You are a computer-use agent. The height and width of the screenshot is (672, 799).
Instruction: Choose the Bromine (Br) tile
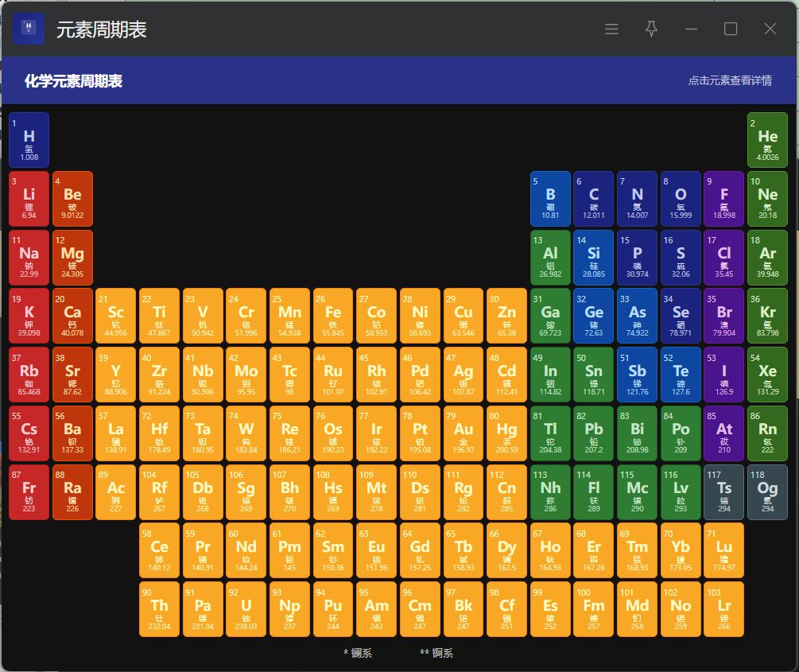click(x=724, y=316)
